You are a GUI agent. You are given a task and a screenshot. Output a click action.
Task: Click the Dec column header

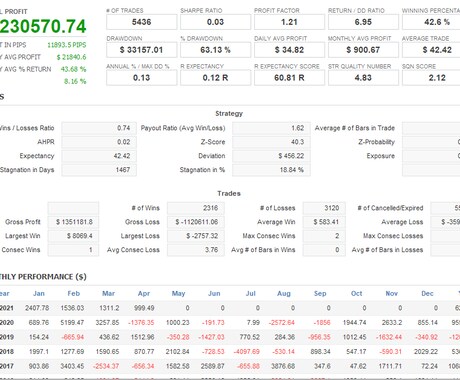click(427, 294)
